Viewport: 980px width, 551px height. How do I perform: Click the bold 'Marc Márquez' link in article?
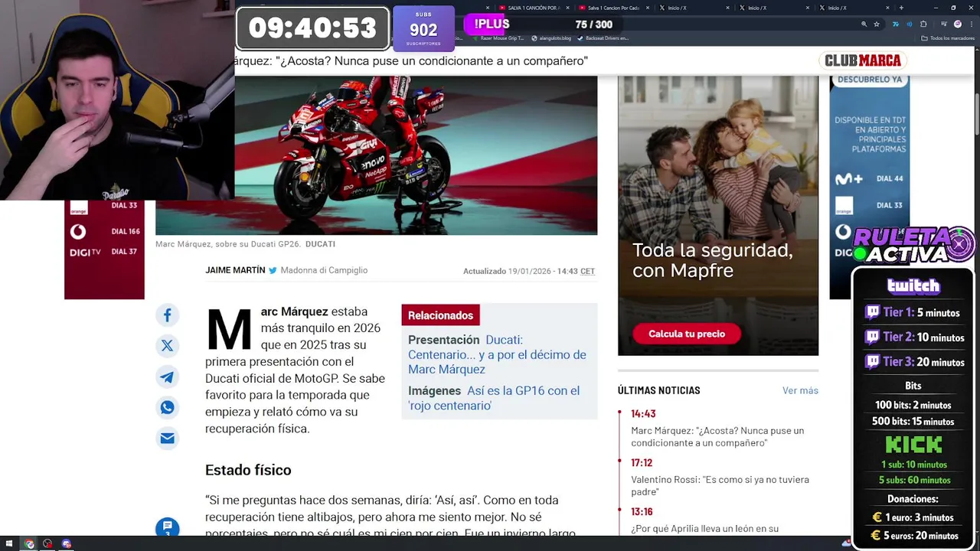pyautogui.click(x=294, y=311)
